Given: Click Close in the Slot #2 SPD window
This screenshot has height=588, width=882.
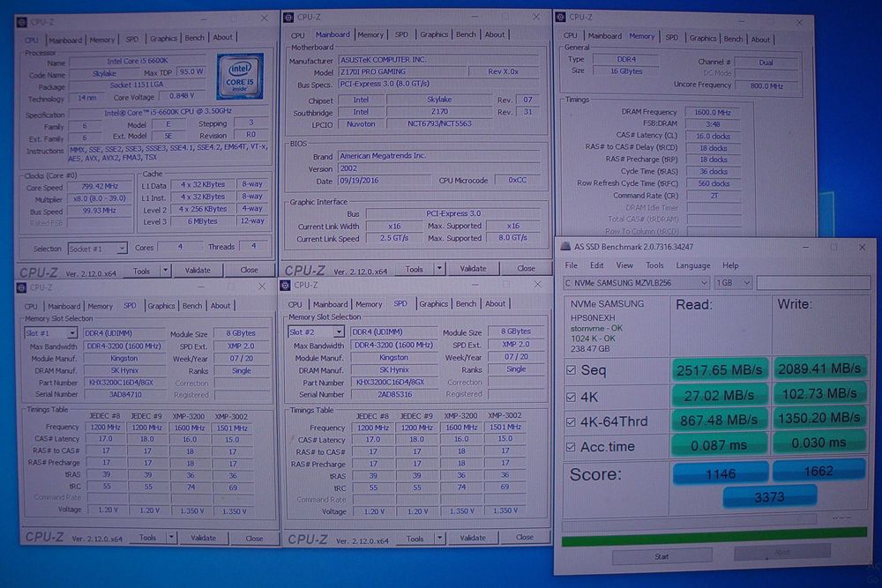Looking at the screenshot, I should click(x=524, y=538).
